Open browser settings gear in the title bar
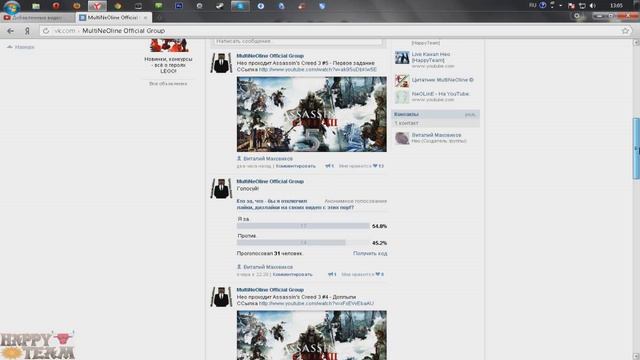The height and width of the screenshot is (360, 640). (x=577, y=16)
